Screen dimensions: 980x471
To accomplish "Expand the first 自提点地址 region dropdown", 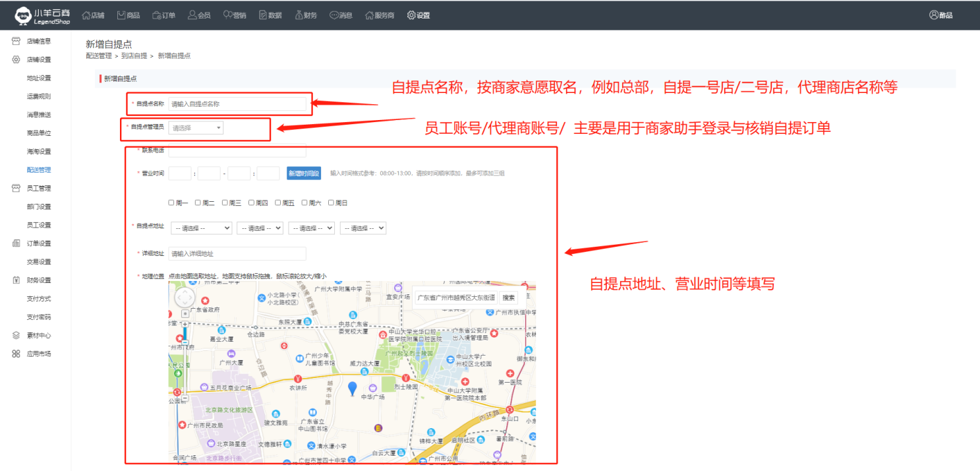I will pos(201,228).
